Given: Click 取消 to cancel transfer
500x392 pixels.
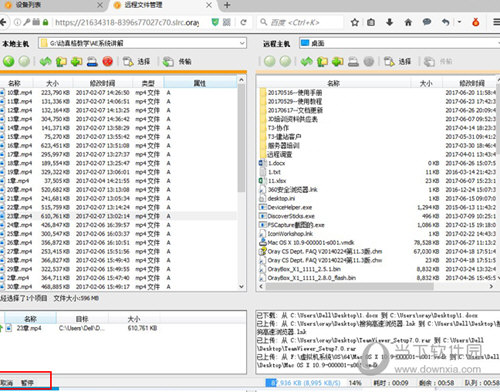Looking at the screenshot, I should click(6, 382).
